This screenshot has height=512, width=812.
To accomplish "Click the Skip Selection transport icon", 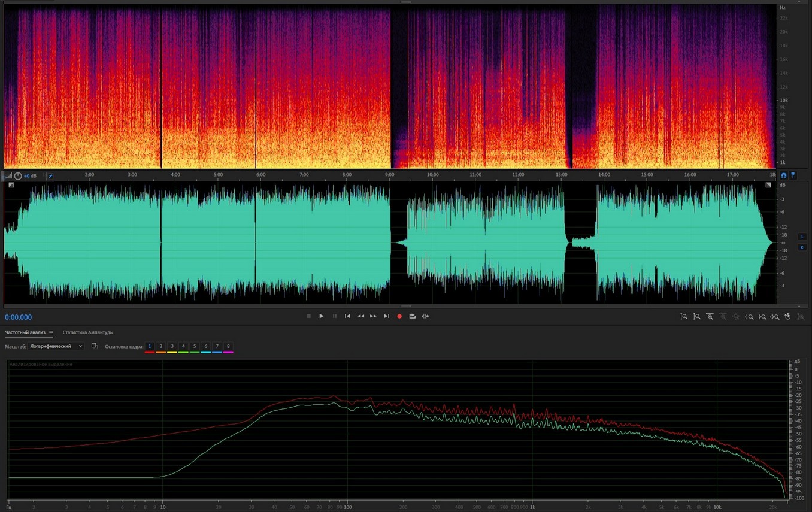I will click(425, 316).
